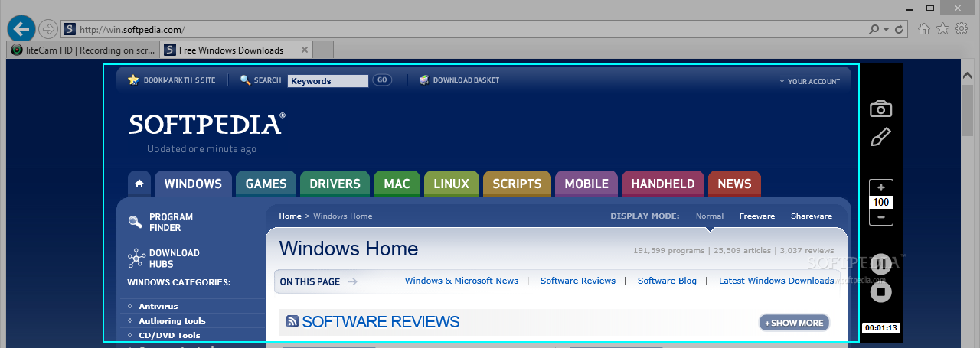This screenshot has width=980, height=348.
Task: Select the MOBILE navigation tab
Action: click(x=586, y=184)
